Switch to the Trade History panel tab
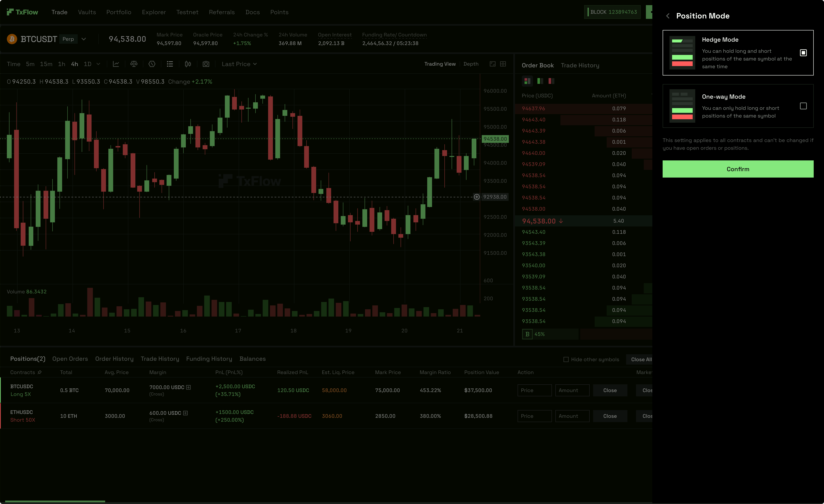This screenshot has width=824, height=504. (x=580, y=65)
